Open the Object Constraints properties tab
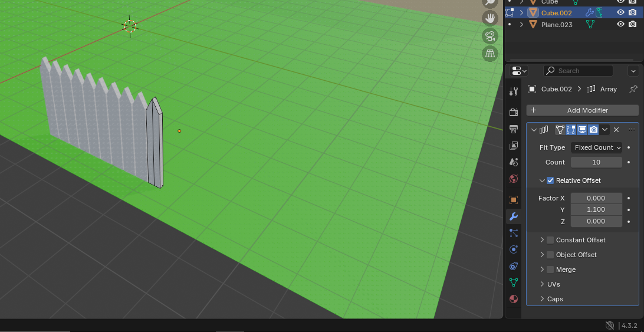 [514, 266]
